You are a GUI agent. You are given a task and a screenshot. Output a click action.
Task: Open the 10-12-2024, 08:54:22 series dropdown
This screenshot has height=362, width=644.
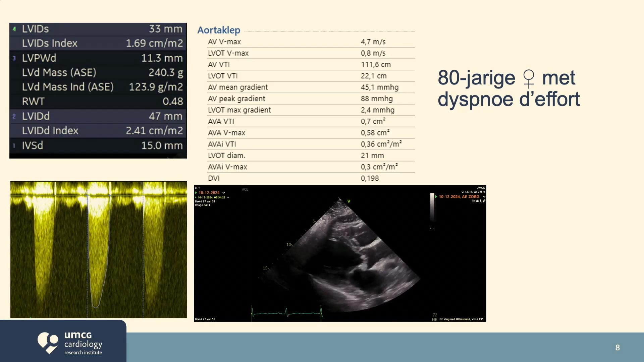(x=228, y=197)
